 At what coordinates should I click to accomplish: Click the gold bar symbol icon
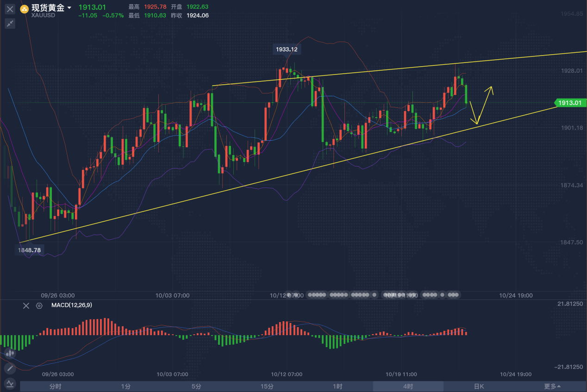(x=24, y=9)
